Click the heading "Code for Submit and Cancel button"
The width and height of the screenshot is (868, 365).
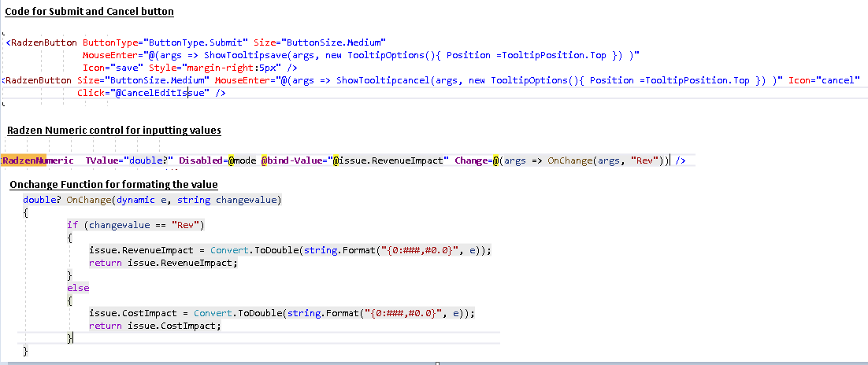[x=90, y=11]
